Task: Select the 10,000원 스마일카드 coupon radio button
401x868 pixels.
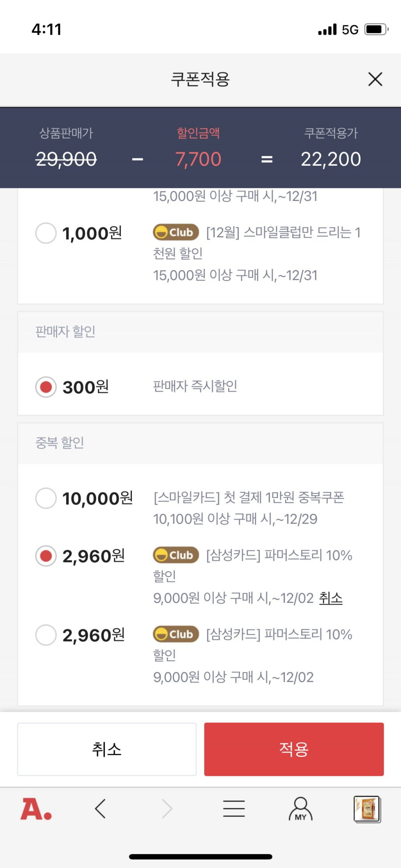Action: [x=46, y=498]
